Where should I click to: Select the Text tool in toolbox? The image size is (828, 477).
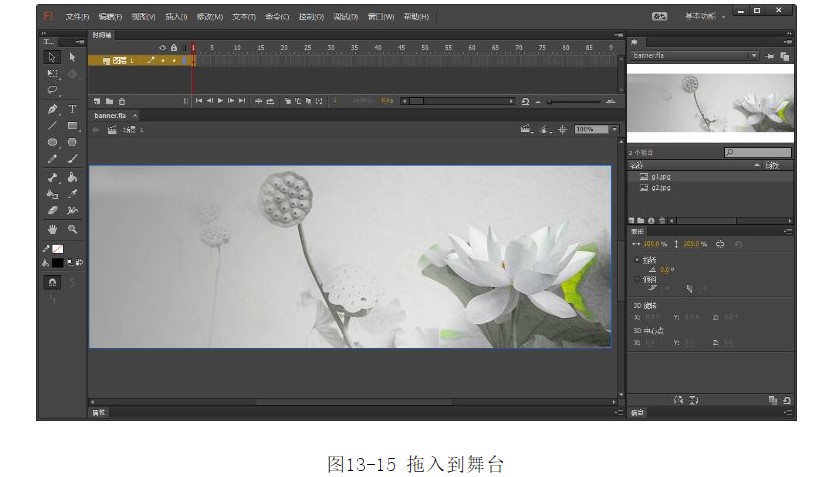[x=72, y=108]
